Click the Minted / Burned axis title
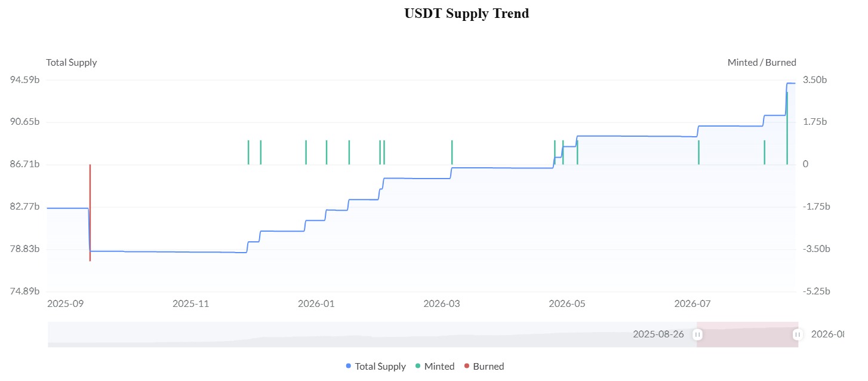 (x=762, y=62)
